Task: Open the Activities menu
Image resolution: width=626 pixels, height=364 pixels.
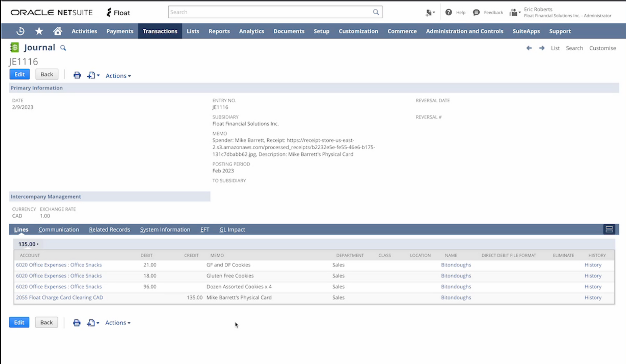Action: (84, 31)
